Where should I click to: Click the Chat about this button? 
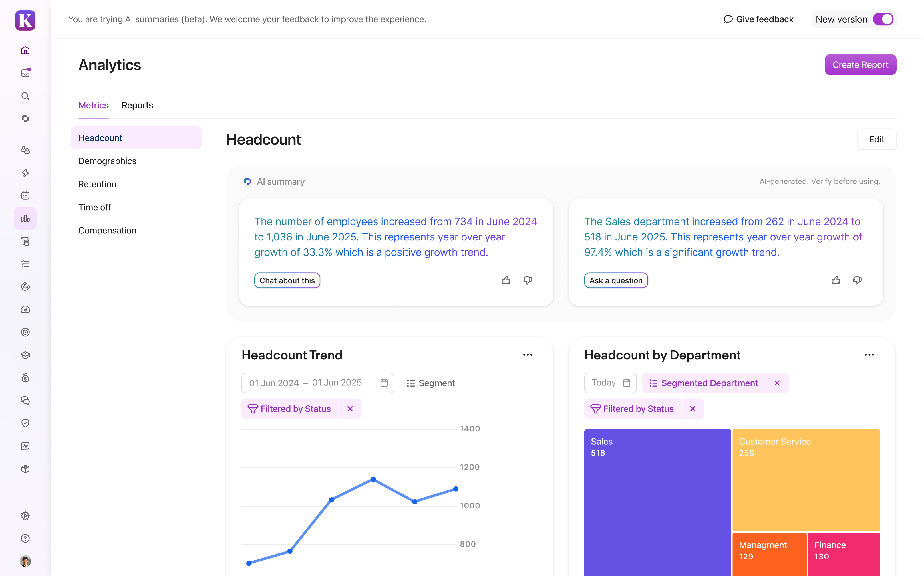point(287,280)
